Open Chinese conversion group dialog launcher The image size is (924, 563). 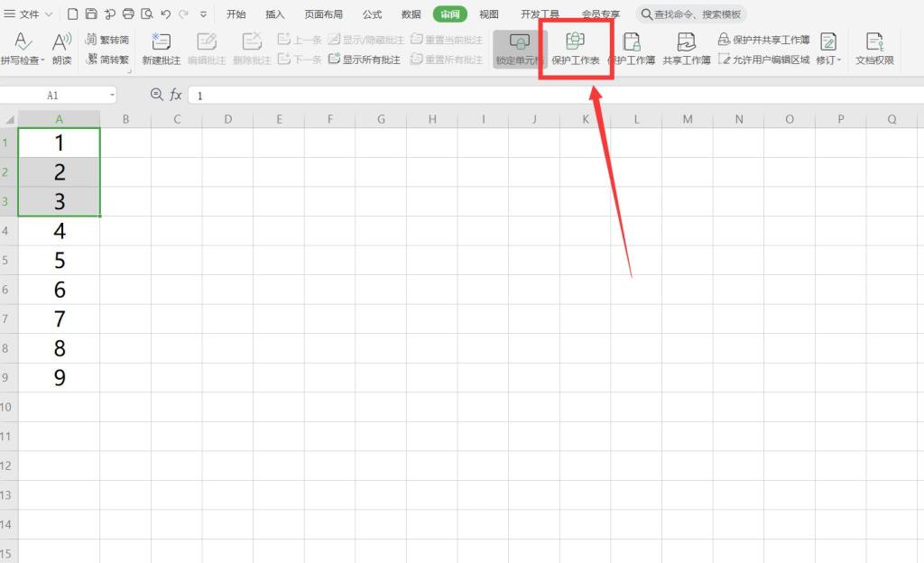pyautogui.click(x=130, y=72)
